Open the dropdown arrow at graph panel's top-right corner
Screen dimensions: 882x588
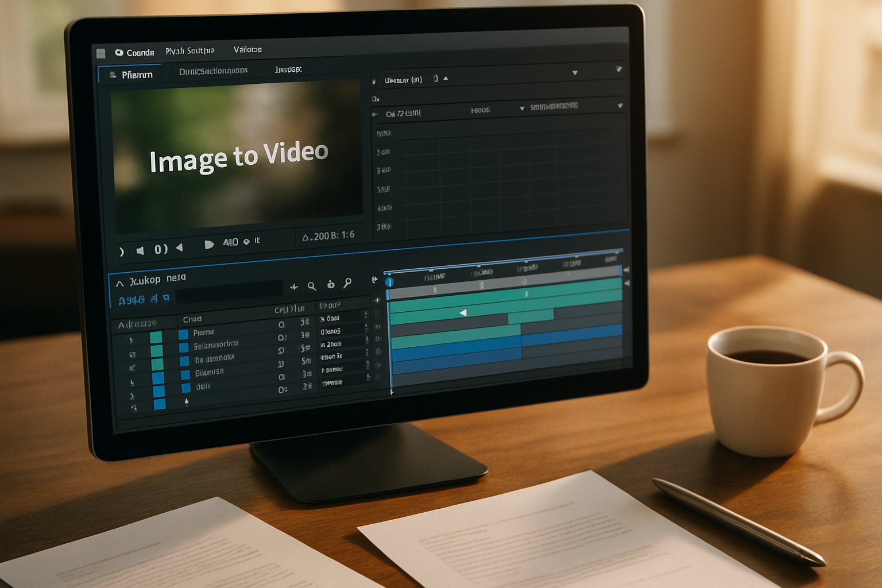point(618,69)
